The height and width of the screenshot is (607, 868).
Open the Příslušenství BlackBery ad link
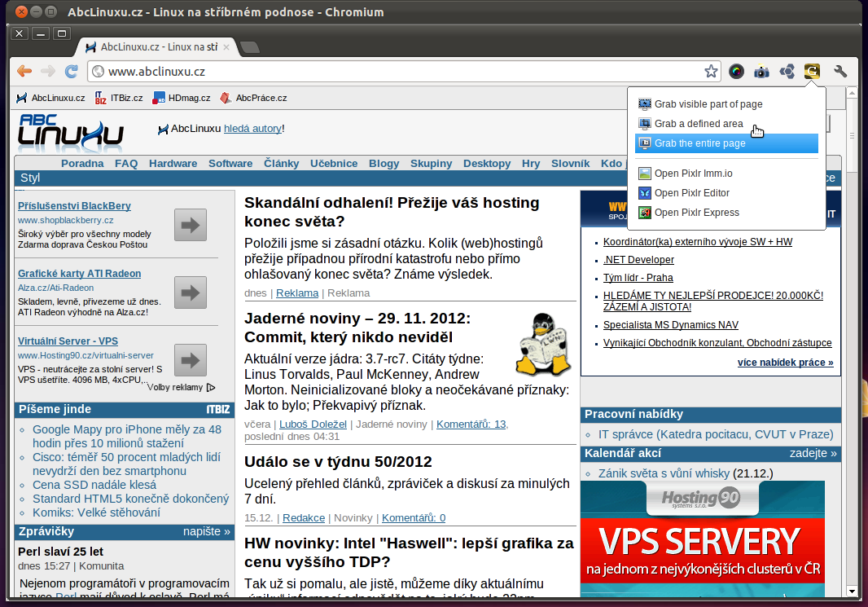tap(74, 206)
